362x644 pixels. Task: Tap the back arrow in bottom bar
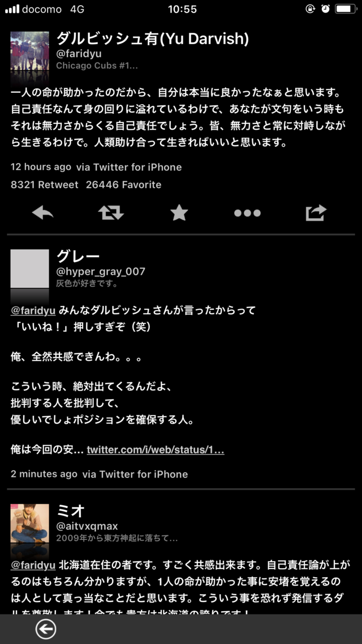(45, 629)
